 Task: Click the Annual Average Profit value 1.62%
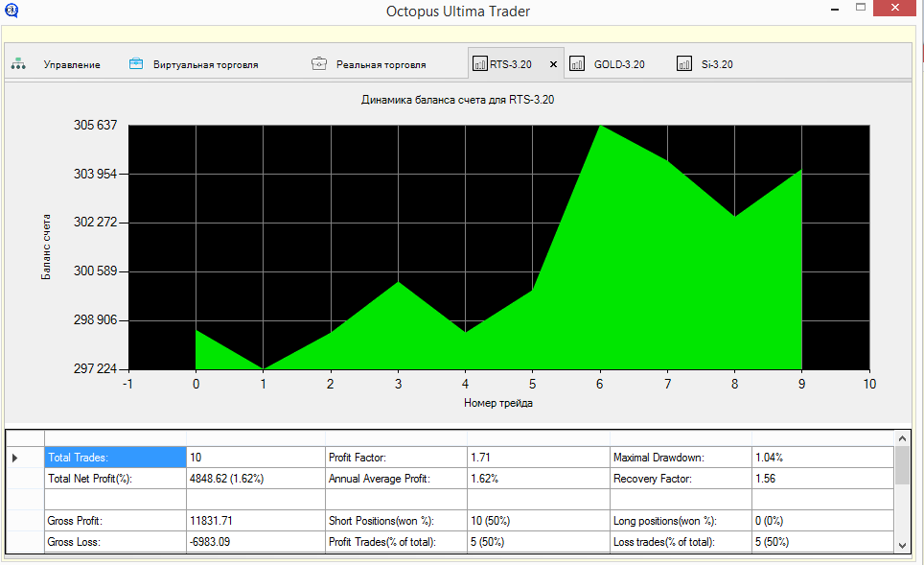tap(539, 479)
